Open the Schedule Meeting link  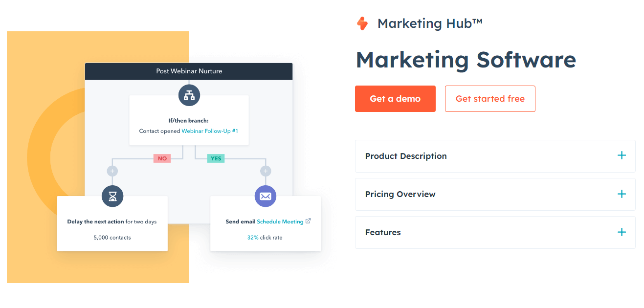point(280,221)
